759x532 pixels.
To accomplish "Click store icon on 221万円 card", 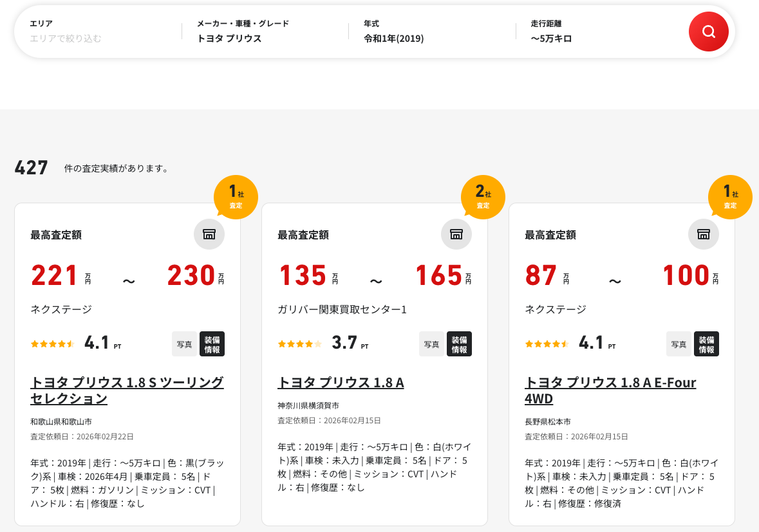I will 209,234.
